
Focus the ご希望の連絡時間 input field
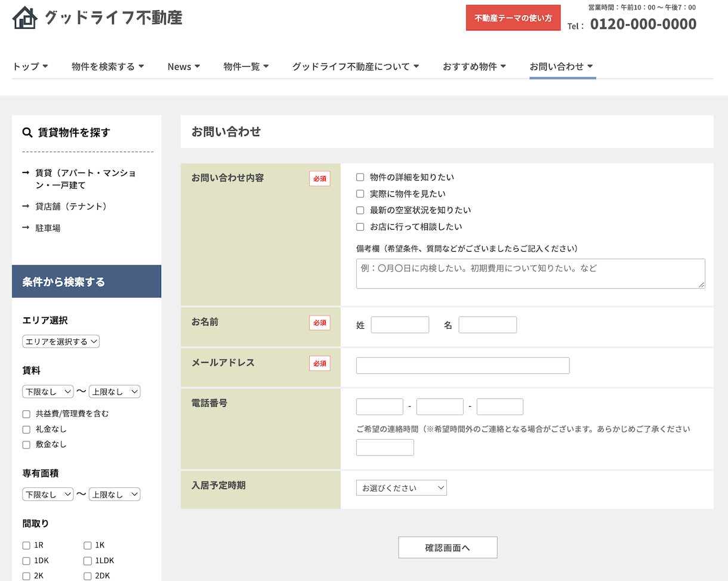click(385, 447)
